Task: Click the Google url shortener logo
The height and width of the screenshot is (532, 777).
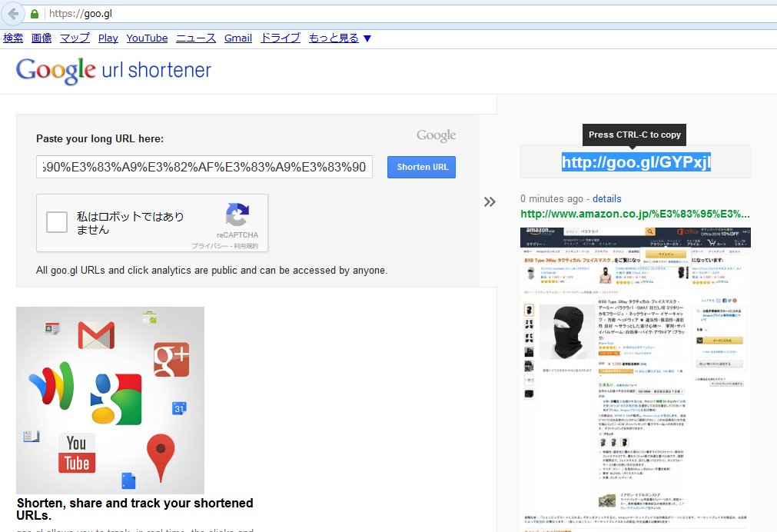Action: tap(114, 71)
